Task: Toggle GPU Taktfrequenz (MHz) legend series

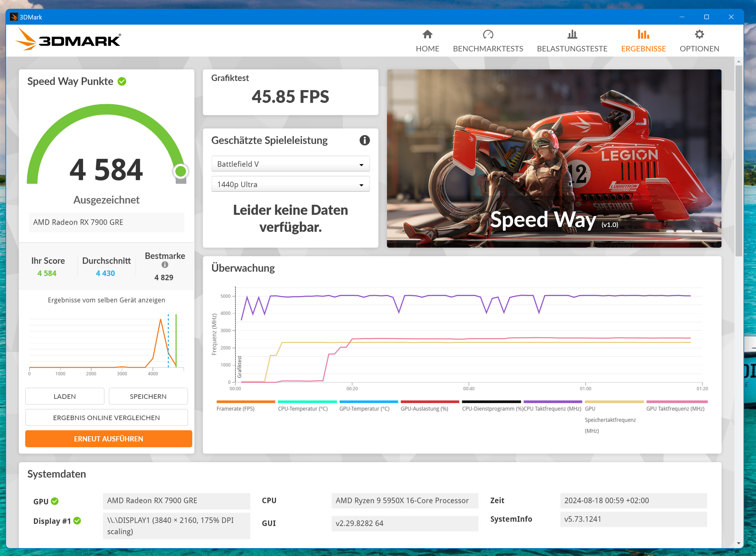Action: tap(675, 408)
